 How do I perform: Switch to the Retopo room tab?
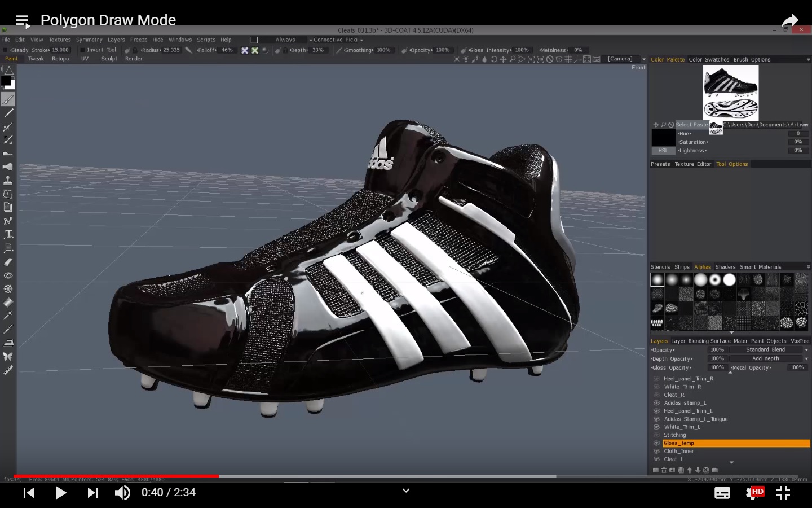[x=60, y=59]
